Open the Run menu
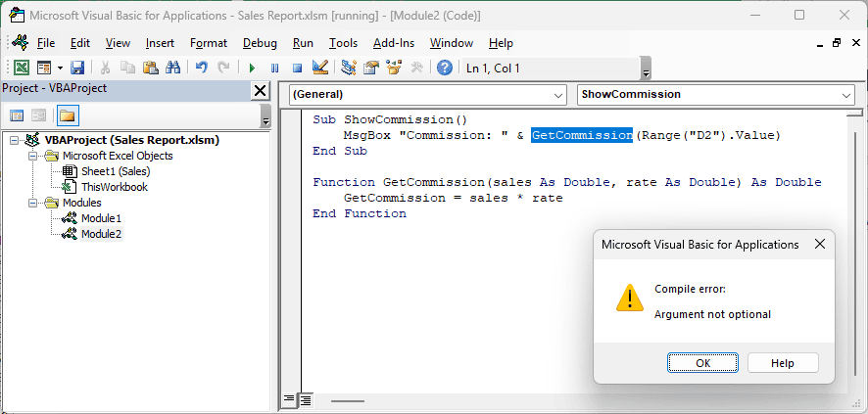This screenshot has height=414, width=868. coord(303,43)
